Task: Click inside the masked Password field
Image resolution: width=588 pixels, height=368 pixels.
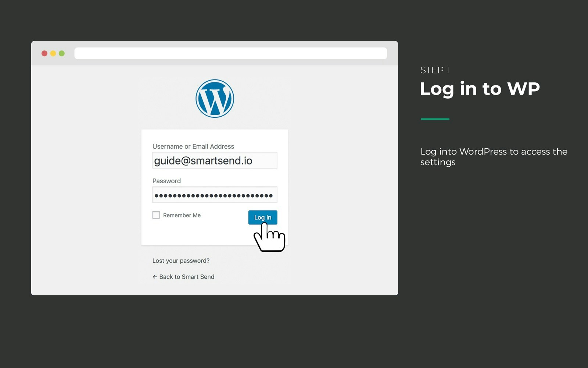Action: [215, 194]
